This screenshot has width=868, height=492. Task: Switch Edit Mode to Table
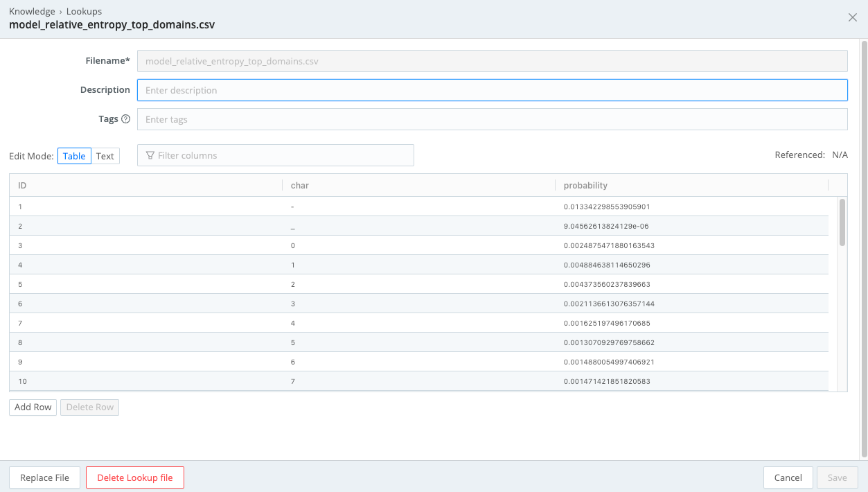[74, 156]
